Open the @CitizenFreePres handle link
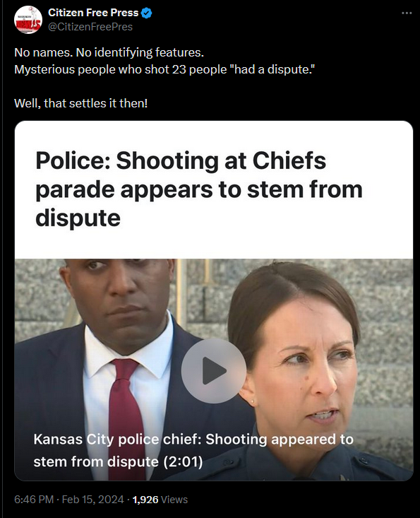The image size is (420, 518). click(x=90, y=26)
